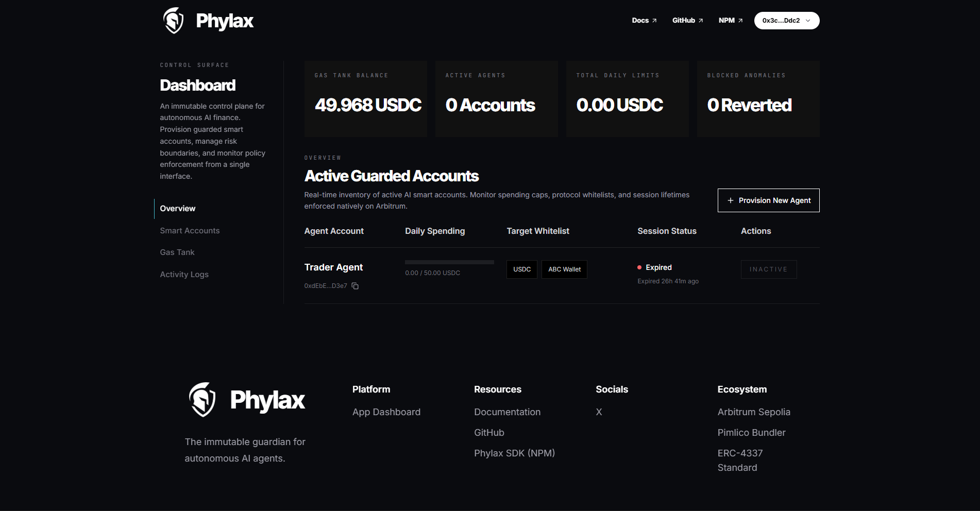This screenshot has height=511, width=980.
Task: Open the Docs external link
Action: pos(644,21)
